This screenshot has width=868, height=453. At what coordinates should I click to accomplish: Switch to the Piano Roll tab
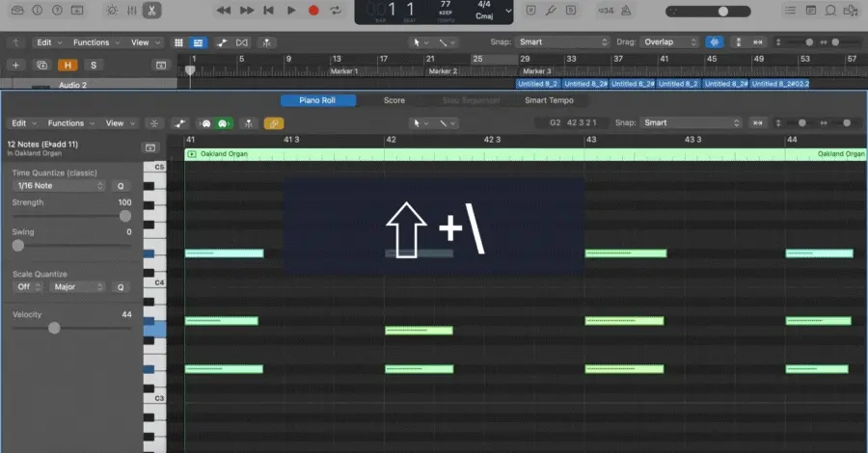click(x=317, y=100)
